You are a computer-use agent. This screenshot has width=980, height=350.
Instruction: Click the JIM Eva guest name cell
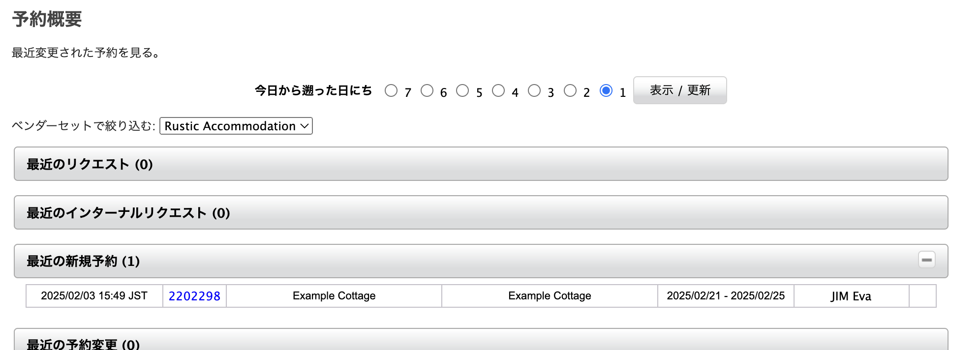point(851,296)
